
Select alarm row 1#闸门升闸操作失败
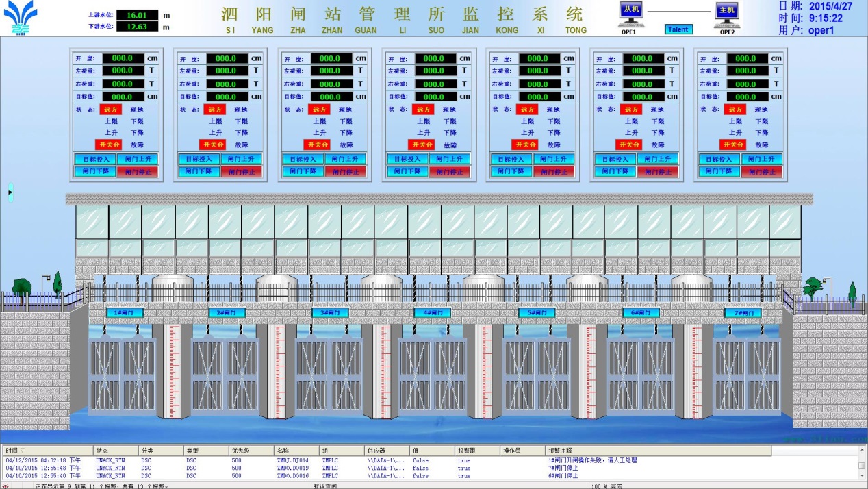pos(430,460)
